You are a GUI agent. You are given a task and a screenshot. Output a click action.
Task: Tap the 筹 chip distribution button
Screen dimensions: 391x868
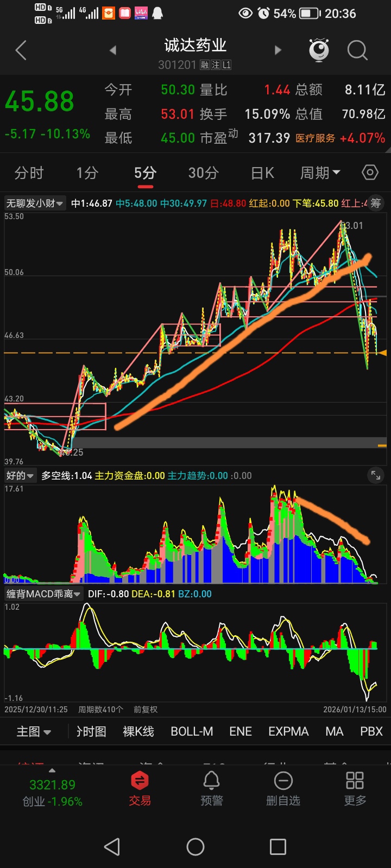tap(376, 203)
